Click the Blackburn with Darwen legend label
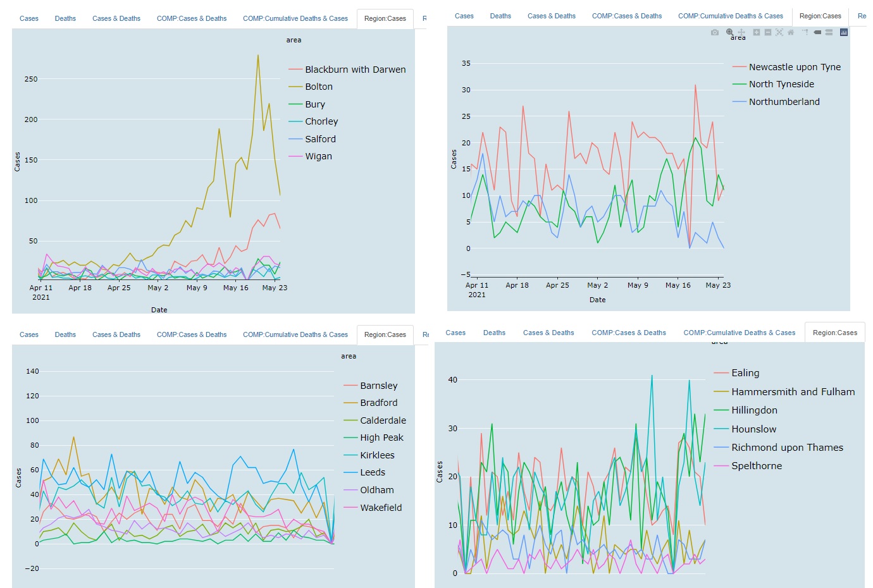The height and width of the screenshot is (588, 873). click(355, 70)
